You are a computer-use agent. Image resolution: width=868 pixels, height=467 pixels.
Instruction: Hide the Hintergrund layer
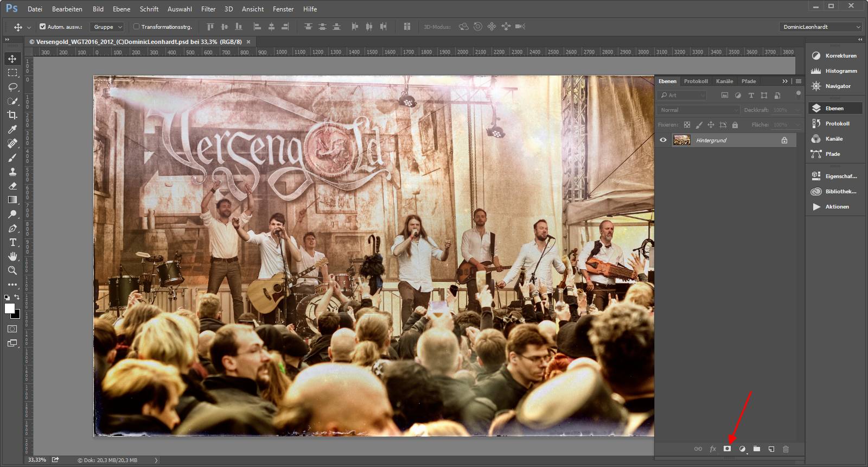point(663,140)
